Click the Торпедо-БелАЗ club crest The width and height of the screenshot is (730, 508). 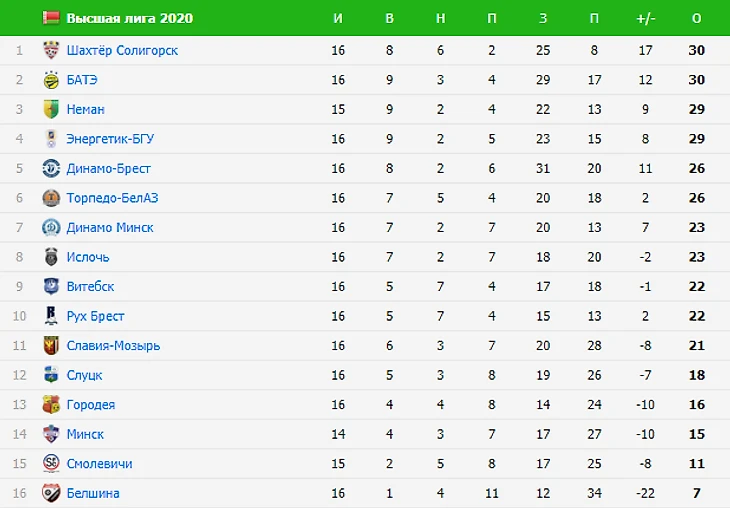[x=51, y=198]
